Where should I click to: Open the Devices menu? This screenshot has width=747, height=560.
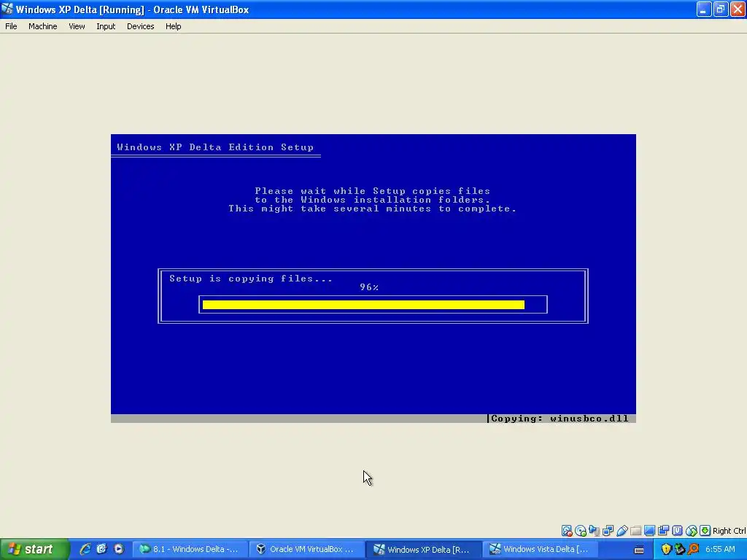(x=140, y=26)
